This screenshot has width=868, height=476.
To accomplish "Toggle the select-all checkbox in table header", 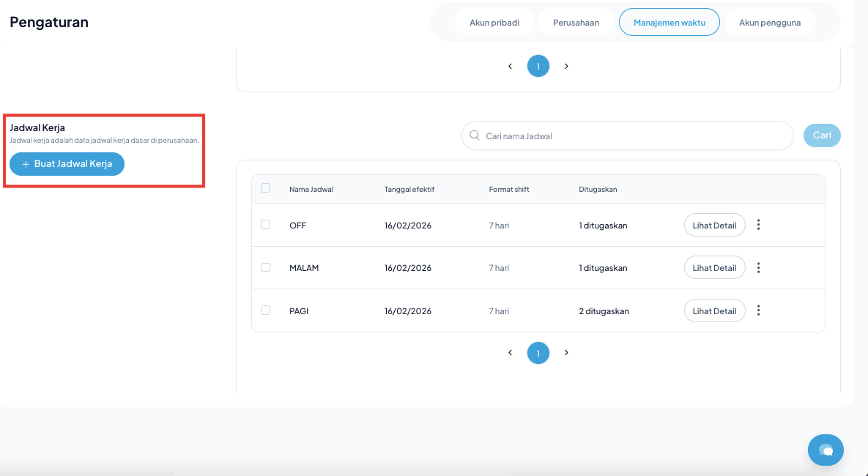I will (266, 188).
